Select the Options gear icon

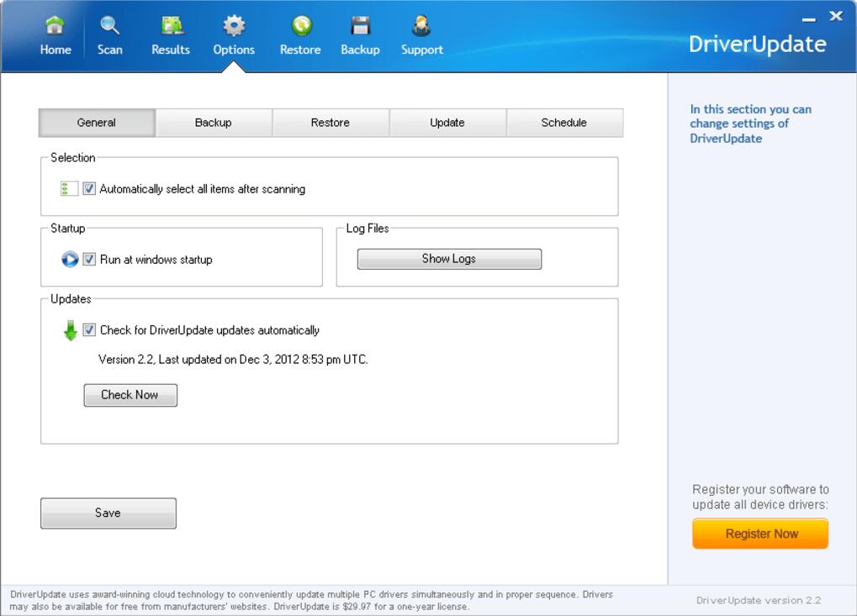coord(234,27)
